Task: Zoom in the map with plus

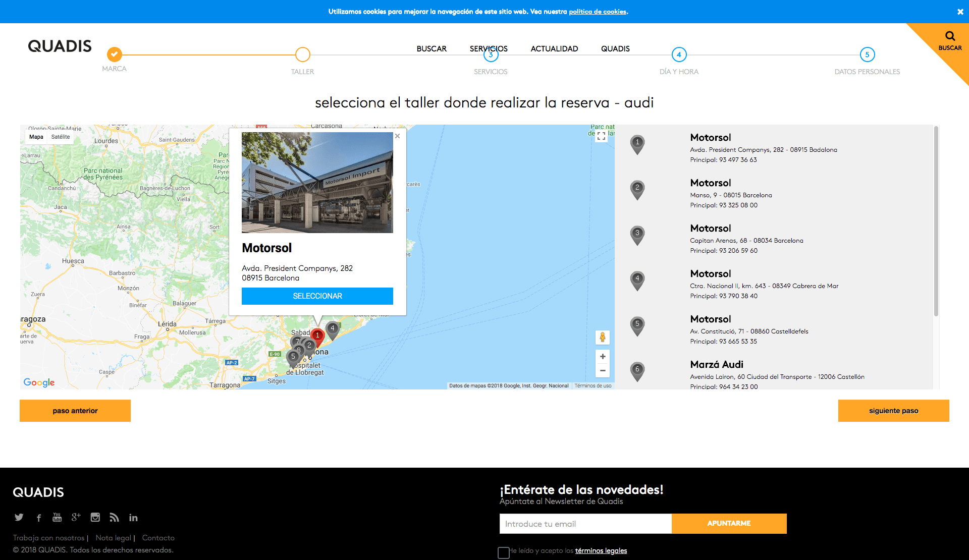Action: tap(603, 357)
